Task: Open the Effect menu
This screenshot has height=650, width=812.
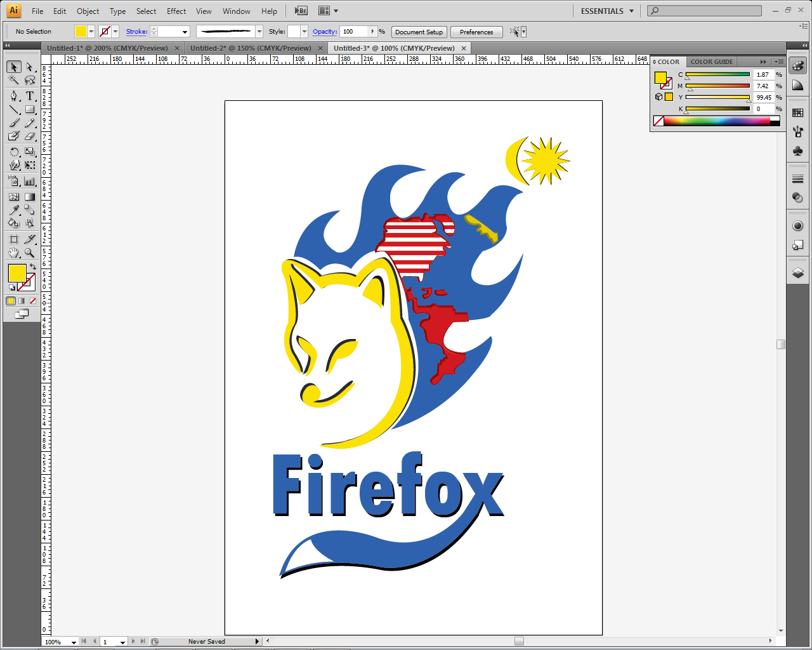Action: [x=176, y=10]
